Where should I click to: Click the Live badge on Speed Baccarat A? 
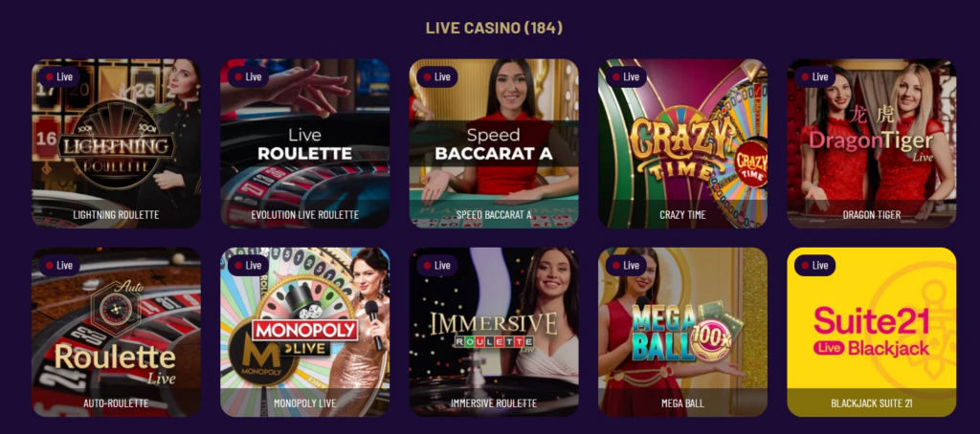pos(436,76)
